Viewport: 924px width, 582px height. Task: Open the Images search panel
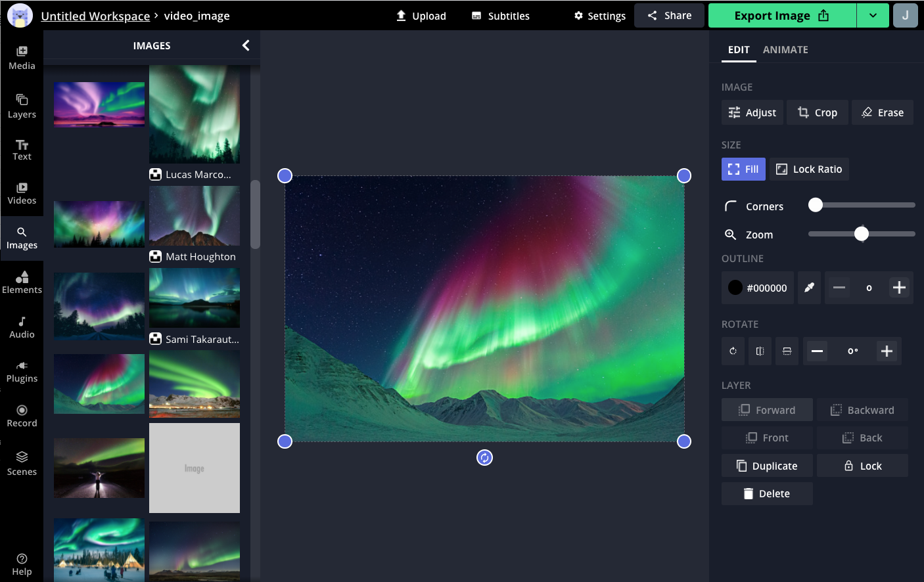click(x=22, y=238)
